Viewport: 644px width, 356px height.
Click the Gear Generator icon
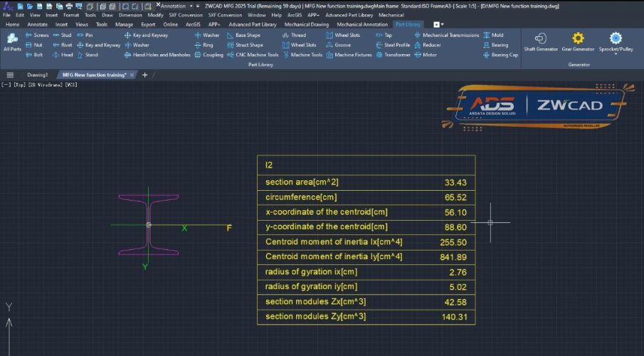pyautogui.click(x=578, y=42)
